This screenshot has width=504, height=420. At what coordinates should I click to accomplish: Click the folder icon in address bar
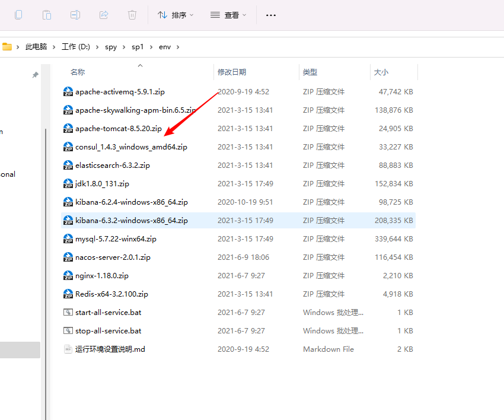click(7, 47)
